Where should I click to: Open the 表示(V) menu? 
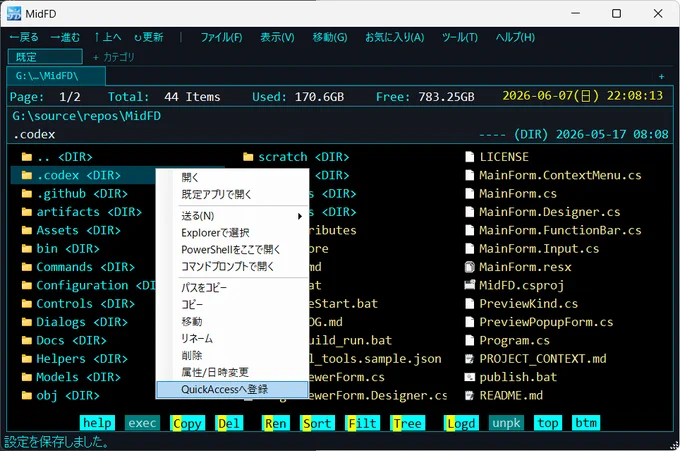tap(277, 37)
